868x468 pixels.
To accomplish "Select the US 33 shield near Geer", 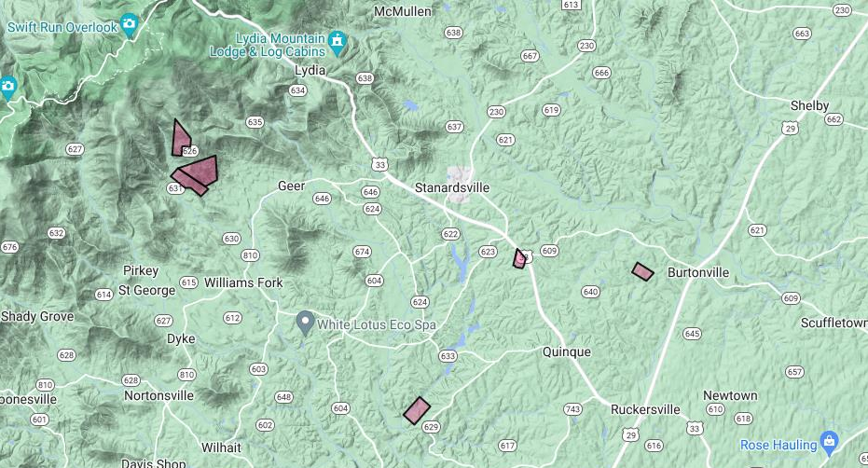I will (379, 164).
